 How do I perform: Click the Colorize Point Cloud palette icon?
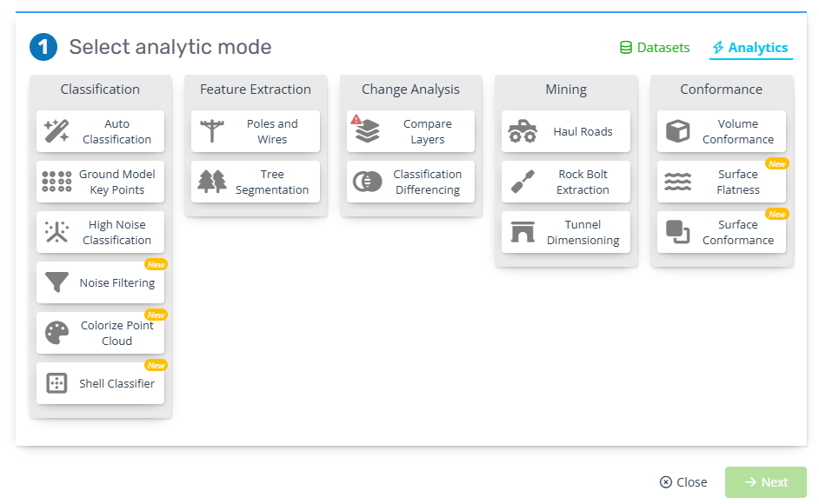click(57, 333)
